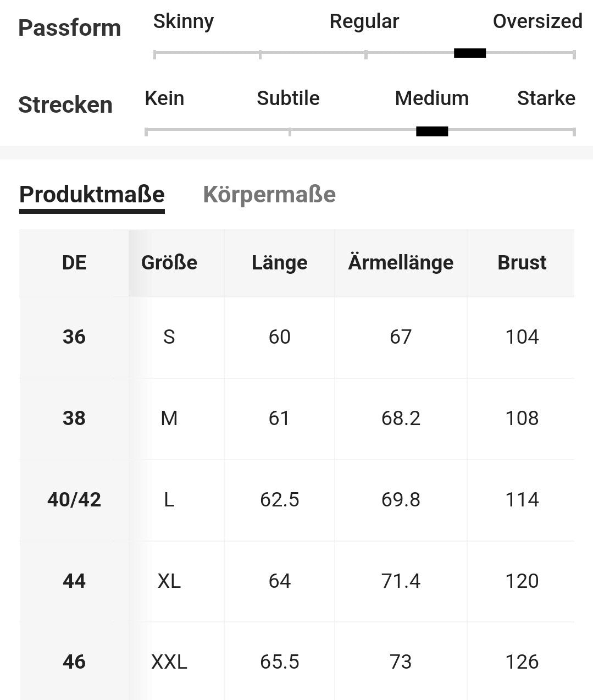Click the Passform slider black marker
The width and height of the screenshot is (593, 700).
[470, 53]
